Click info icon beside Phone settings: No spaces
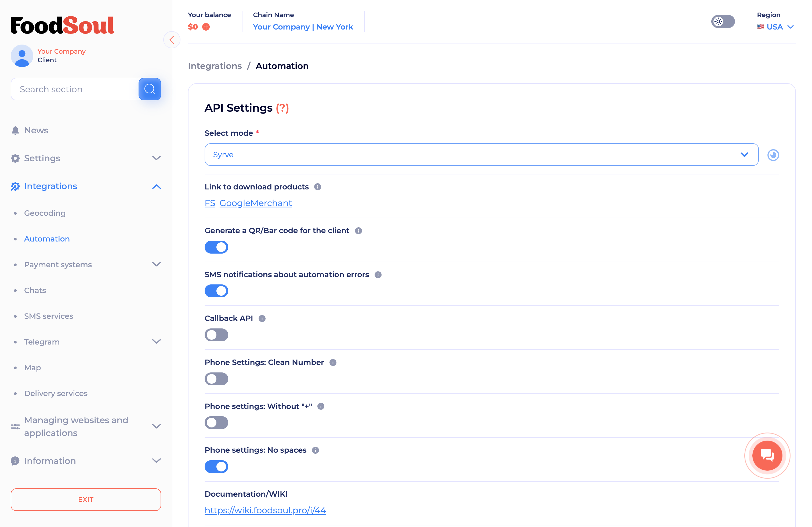This screenshot has height=527, width=812. click(x=316, y=450)
